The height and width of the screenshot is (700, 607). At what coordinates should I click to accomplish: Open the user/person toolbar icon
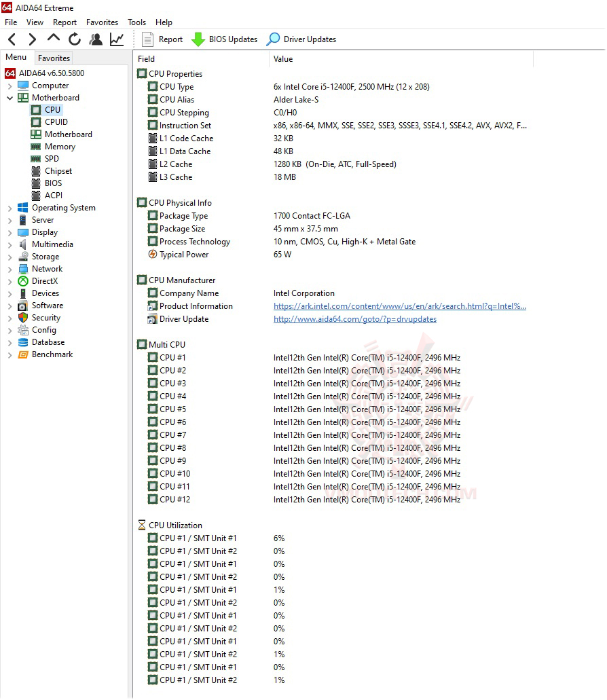point(96,39)
